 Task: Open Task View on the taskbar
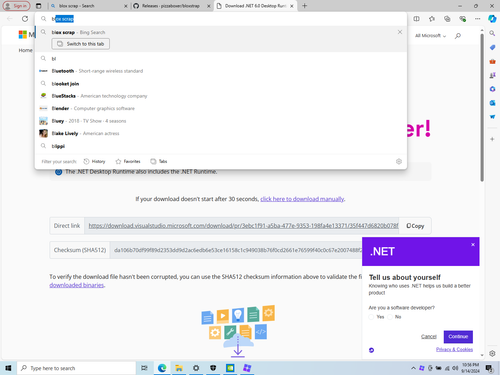144,368
